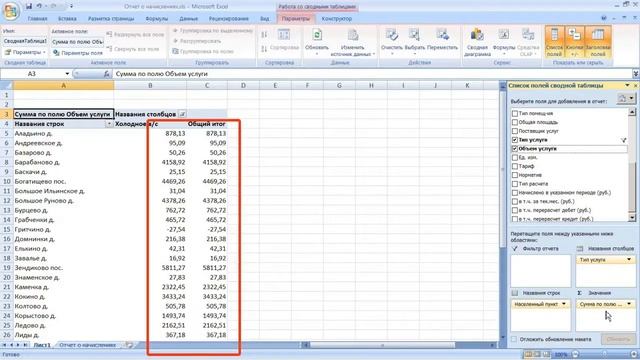640x360 pixels.
Task: Open pivot table Параметры dropdown
Action: (26, 52)
